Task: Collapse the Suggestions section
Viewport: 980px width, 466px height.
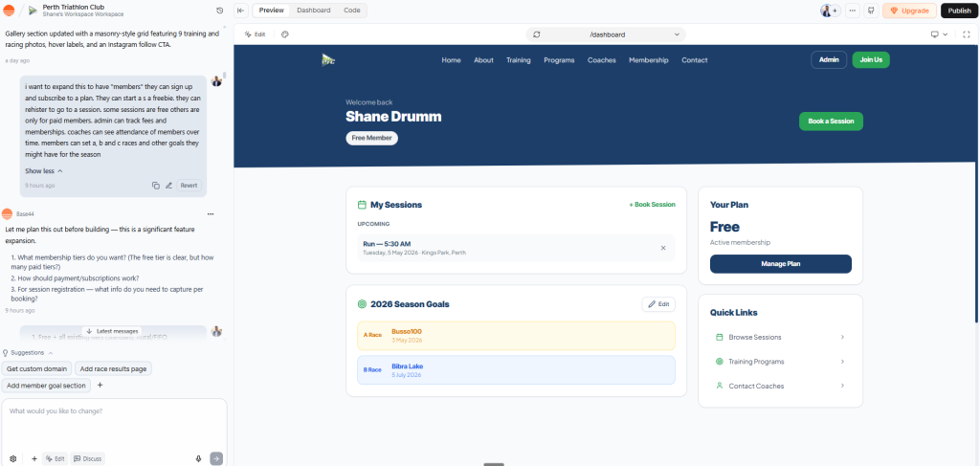Action: click(29, 353)
